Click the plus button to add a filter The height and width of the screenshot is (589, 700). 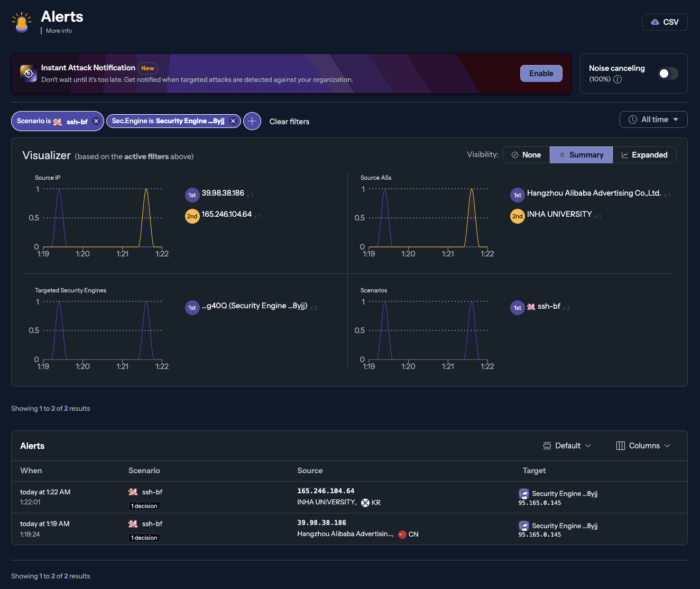pos(252,121)
